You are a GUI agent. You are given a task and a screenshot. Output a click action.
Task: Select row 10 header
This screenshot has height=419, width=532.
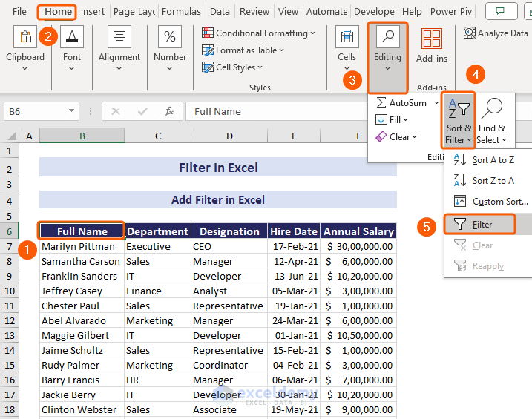pos(10,291)
